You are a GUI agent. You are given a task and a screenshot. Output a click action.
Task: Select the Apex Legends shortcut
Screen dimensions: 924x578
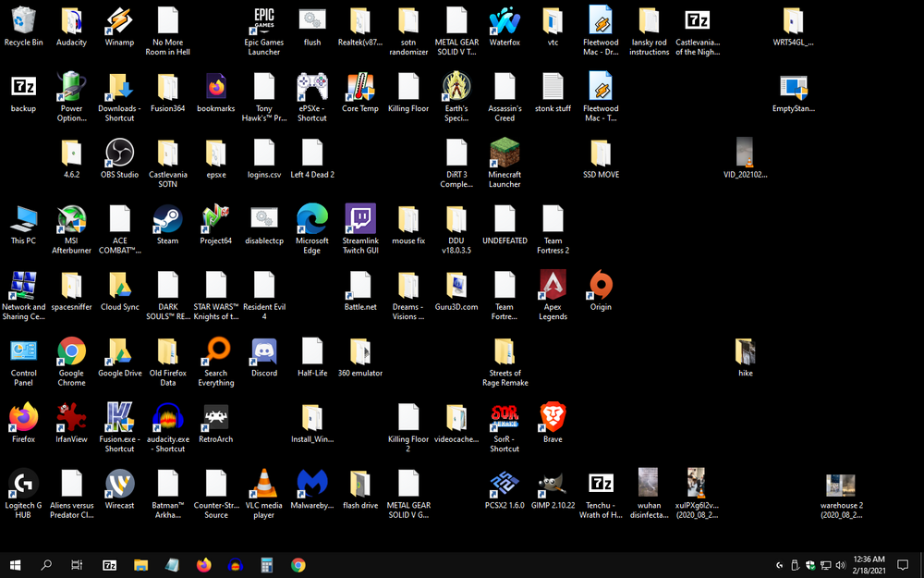pyautogui.click(x=553, y=285)
